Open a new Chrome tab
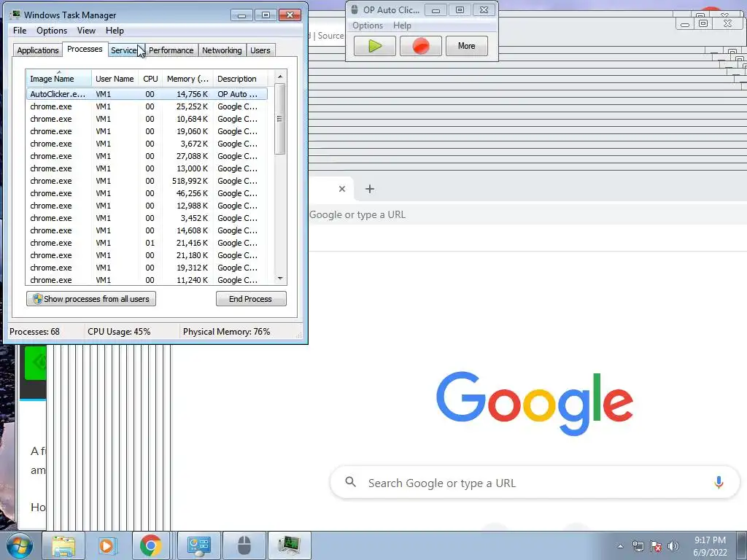The height and width of the screenshot is (560, 747). (x=370, y=189)
